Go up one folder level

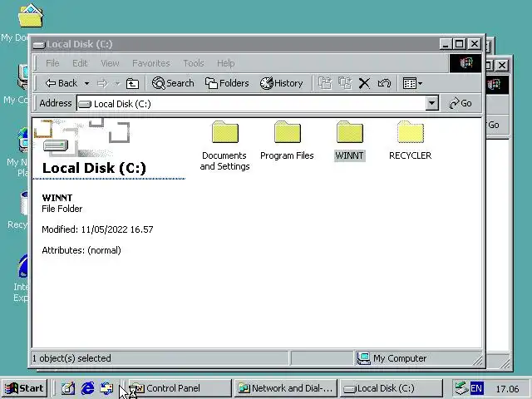pos(132,83)
